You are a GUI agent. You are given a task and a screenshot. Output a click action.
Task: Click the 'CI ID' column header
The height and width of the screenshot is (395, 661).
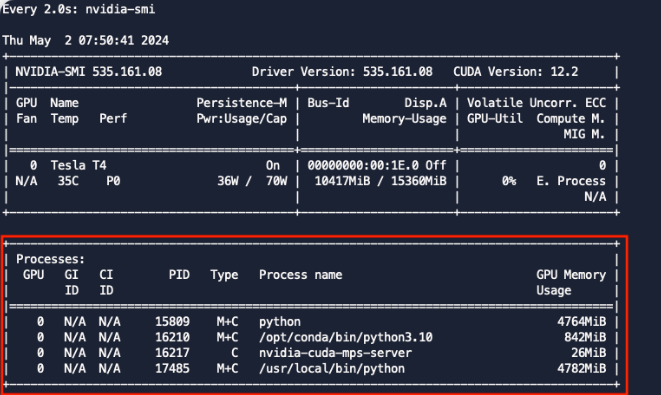(106, 282)
